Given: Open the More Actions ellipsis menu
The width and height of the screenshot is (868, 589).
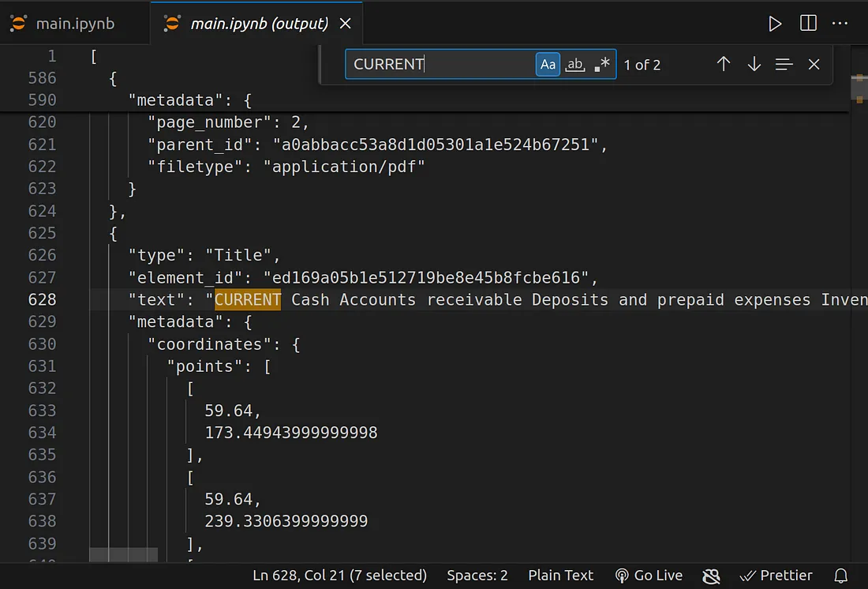Looking at the screenshot, I should pos(840,24).
